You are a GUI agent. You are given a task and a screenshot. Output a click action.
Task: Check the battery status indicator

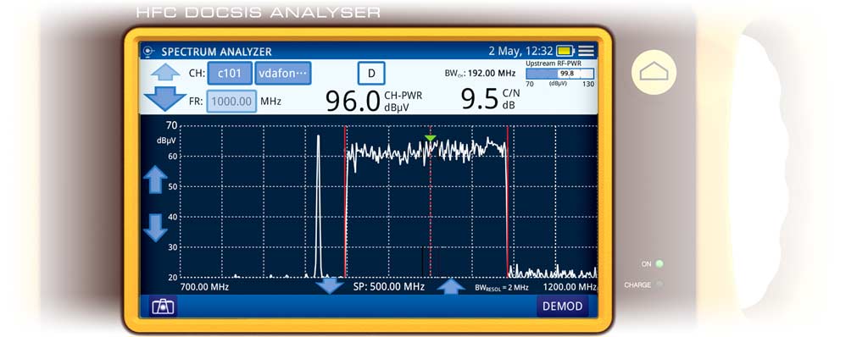pos(565,52)
